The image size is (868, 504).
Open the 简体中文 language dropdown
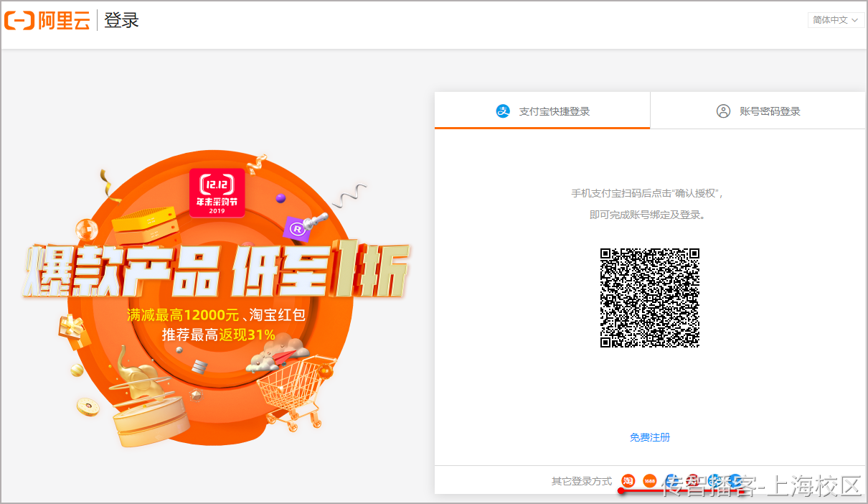coord(836,20)
